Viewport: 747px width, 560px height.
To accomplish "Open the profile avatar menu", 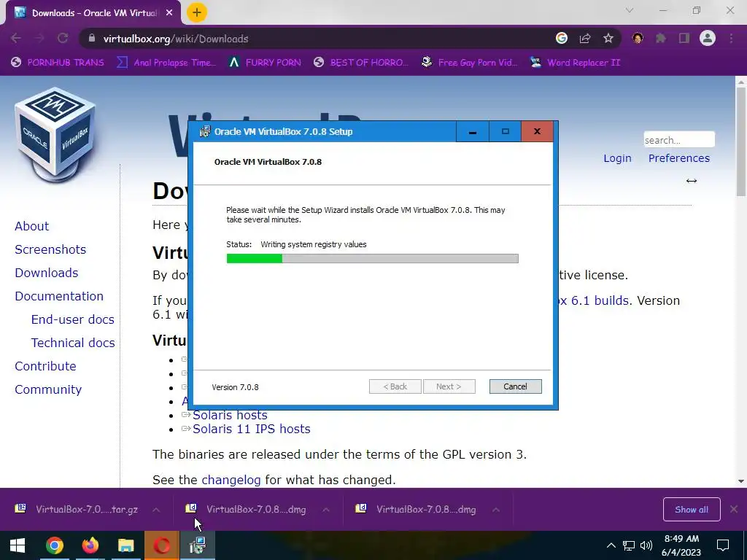I will 708,39.
